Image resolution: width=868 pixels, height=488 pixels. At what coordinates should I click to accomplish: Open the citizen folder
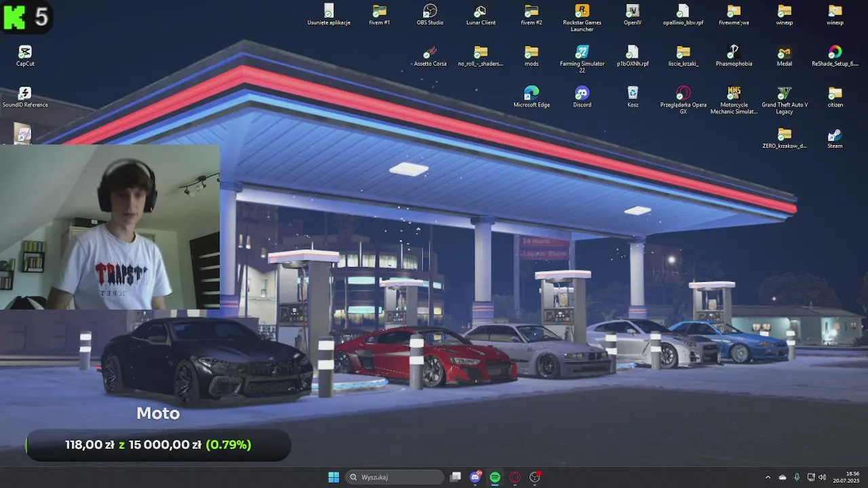click(x=835, y=98)
